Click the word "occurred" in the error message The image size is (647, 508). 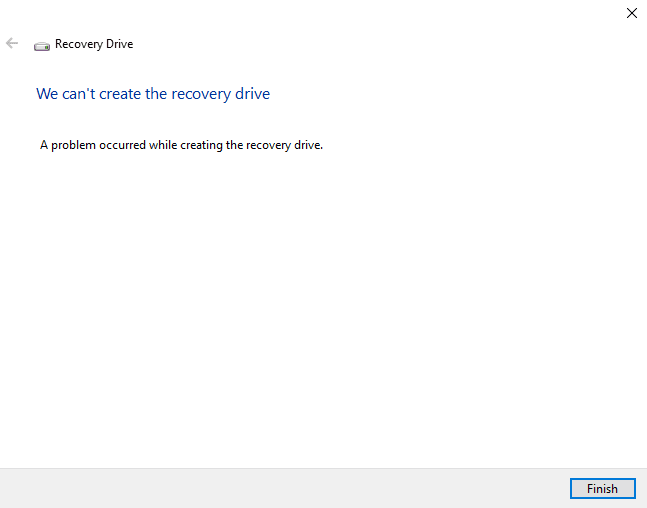pyautogui.click(x=123, y=145)
